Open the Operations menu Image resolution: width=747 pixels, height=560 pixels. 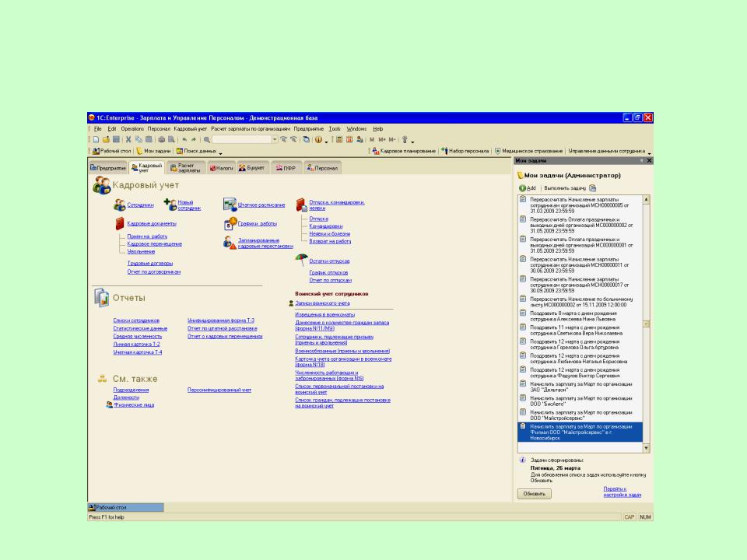(x=132, y=128)
